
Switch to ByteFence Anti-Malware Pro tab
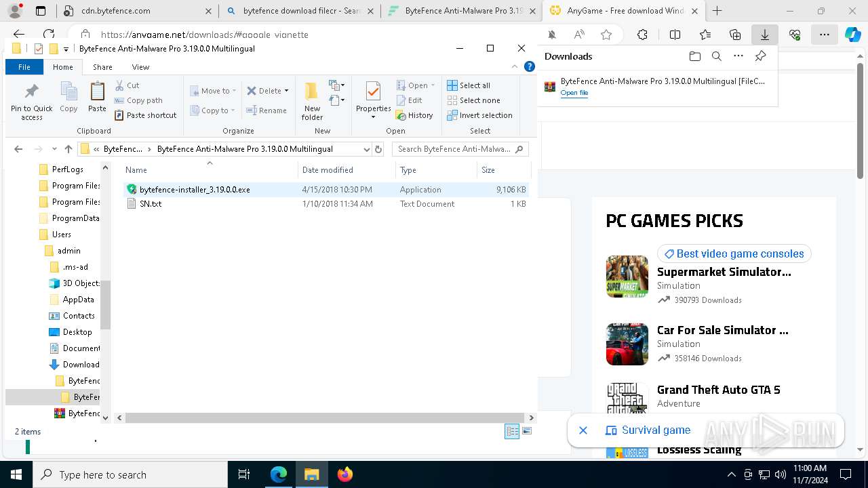tap(464, 11)
